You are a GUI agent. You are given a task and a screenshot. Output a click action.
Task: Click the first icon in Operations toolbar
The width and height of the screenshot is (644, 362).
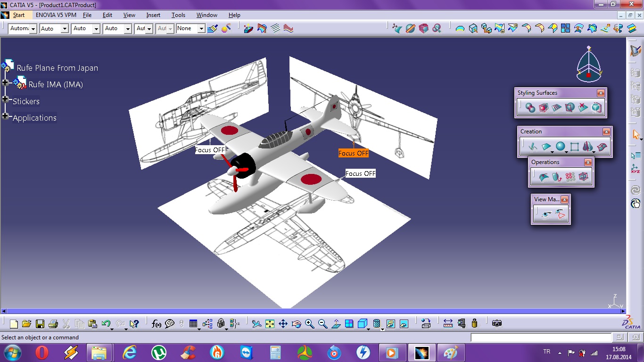coord(544,177)
